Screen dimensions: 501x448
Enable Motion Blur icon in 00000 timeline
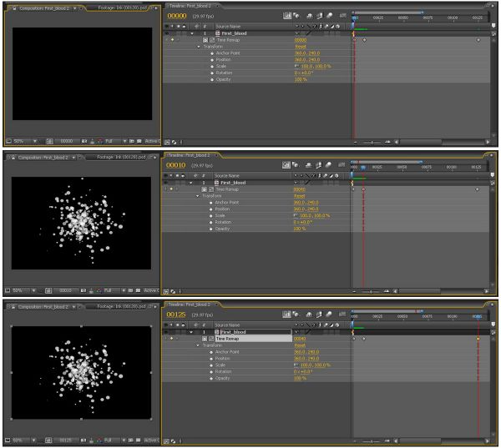tap(329, 15)
